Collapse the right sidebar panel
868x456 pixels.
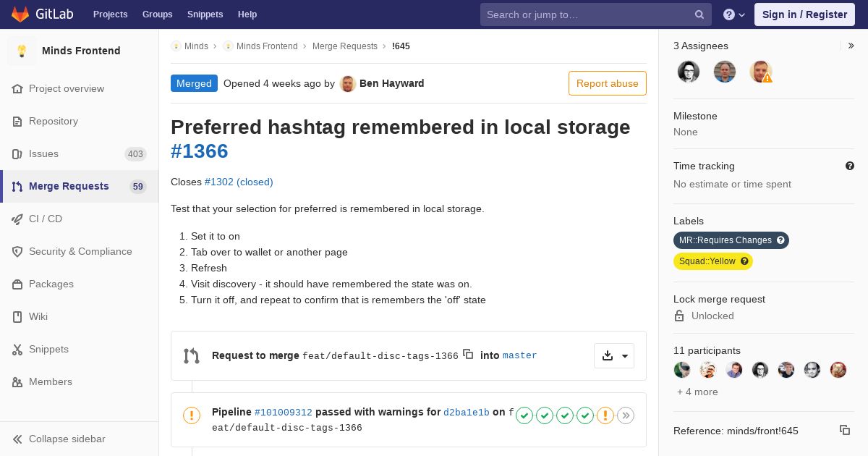pos(851,46)
